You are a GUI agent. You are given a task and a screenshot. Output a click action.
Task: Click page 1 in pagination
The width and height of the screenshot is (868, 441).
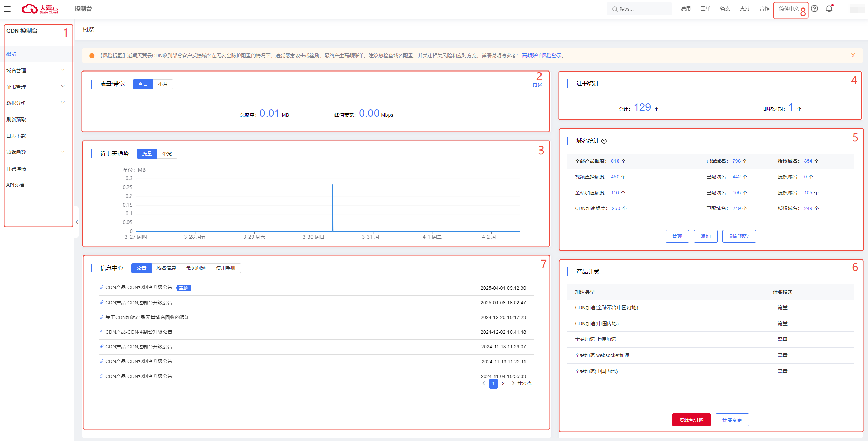coord(493,383)
